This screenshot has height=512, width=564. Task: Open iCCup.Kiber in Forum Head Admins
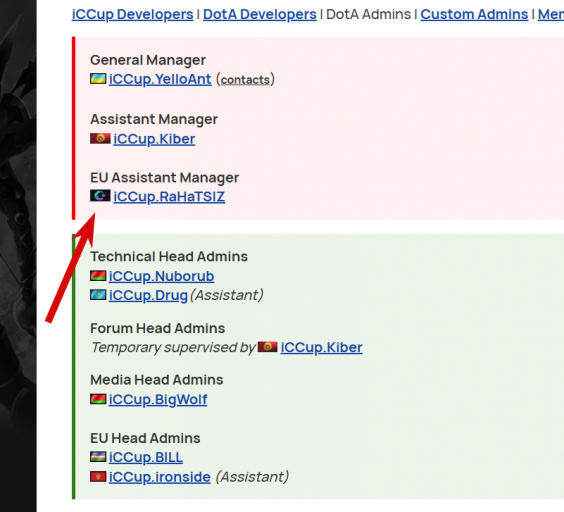tap(322, 347)
